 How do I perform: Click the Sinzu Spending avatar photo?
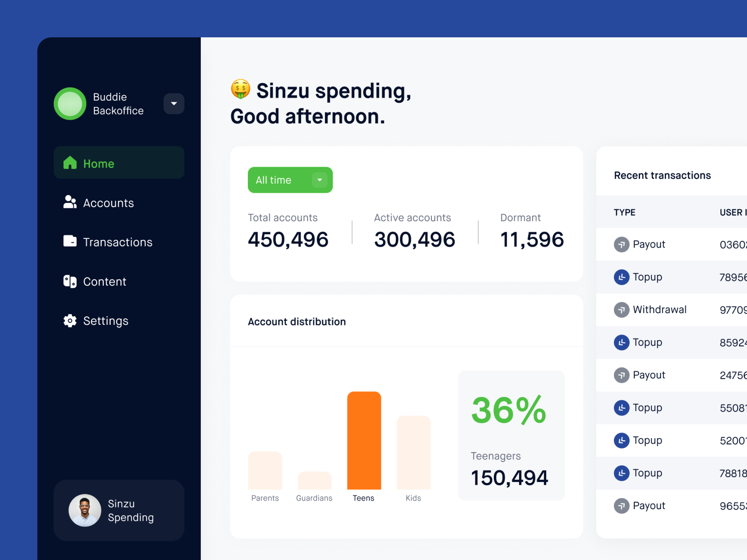click(x=85, y=510)
